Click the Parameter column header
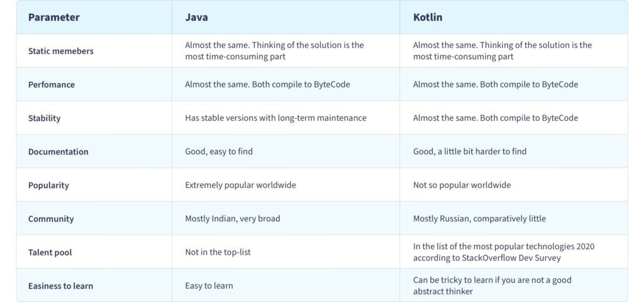 pyautogui.click(x=54, y=17)
